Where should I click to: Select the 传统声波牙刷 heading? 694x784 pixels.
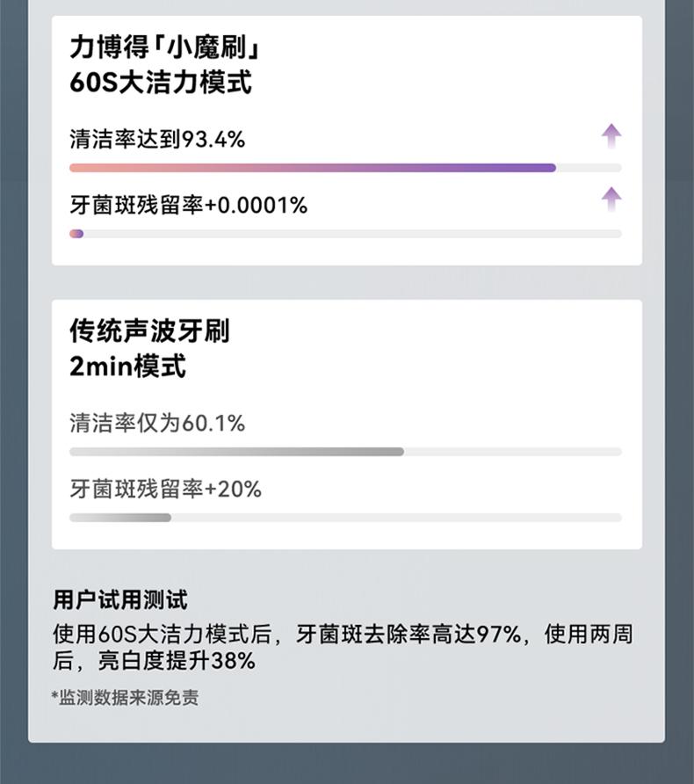pos(149,331)
